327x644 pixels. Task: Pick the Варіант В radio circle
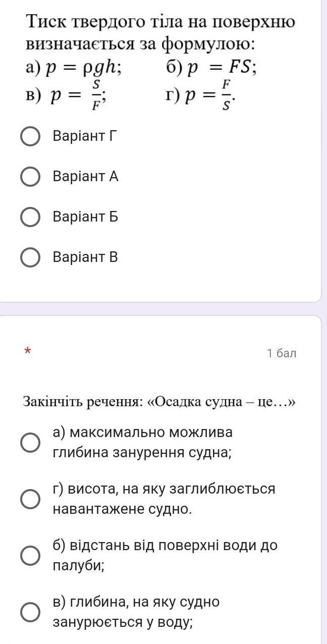[x=30, y=257]
